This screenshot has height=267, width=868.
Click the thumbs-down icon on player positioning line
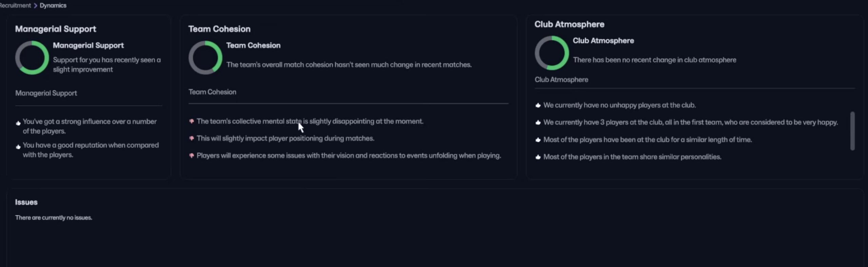[192, 138]
